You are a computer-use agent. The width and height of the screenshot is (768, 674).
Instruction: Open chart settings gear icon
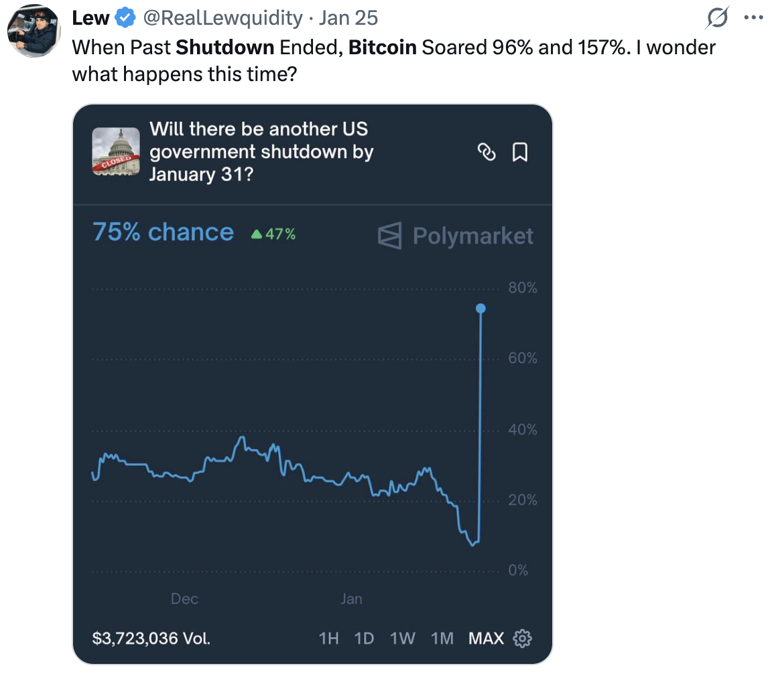click(x=522, y=638)
